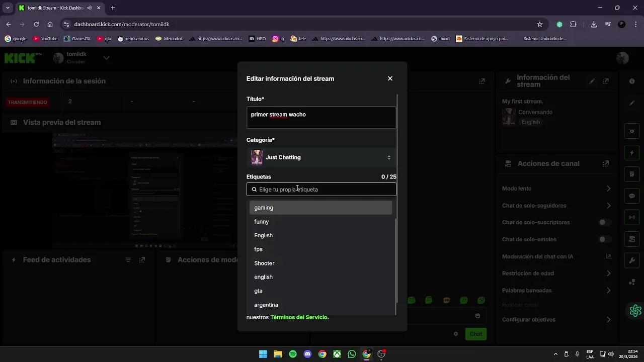Open a new browser tab
This screenshot has width=644, height=362.
[113, 8]
